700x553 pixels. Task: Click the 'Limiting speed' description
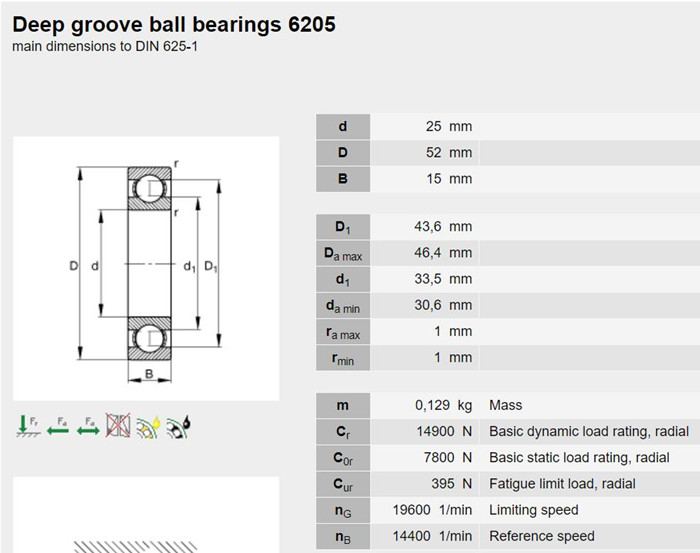click(x=533, y=510)
